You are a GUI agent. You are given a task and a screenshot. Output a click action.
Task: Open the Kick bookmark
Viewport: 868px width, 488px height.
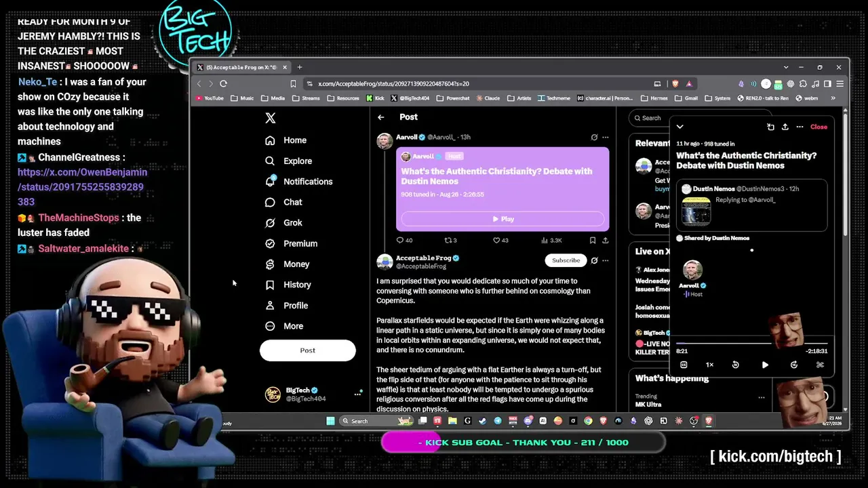point(375,98)
